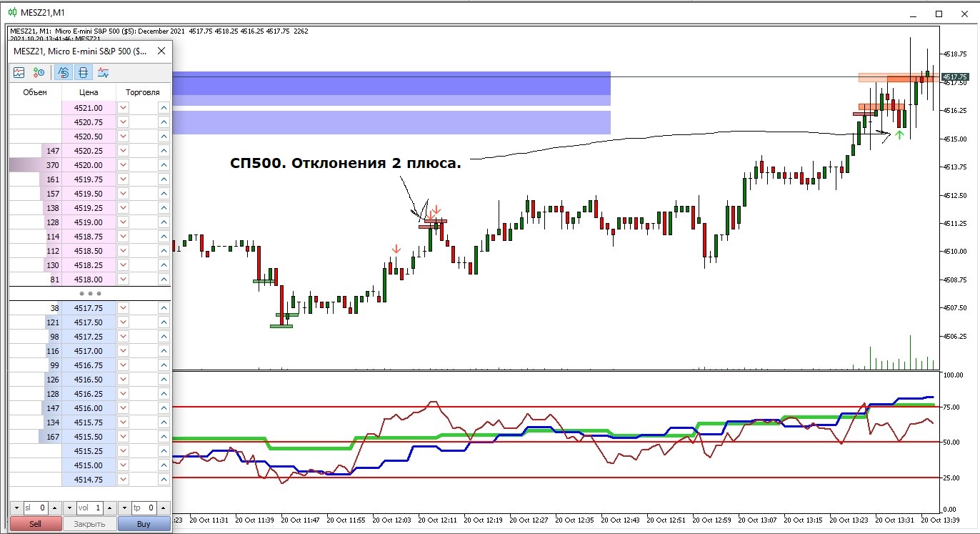This screenshot has width=980, height=534.
Task: Click red down arrow in the 4514.75 row
Action: 123,480
